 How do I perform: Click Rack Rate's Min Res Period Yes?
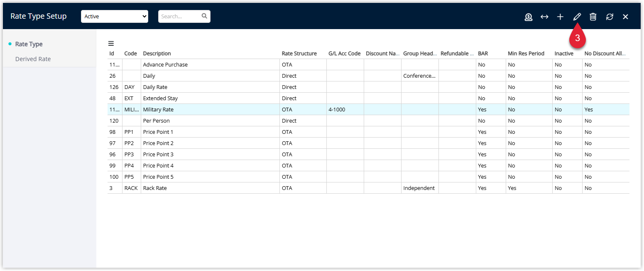click(529, 188)
